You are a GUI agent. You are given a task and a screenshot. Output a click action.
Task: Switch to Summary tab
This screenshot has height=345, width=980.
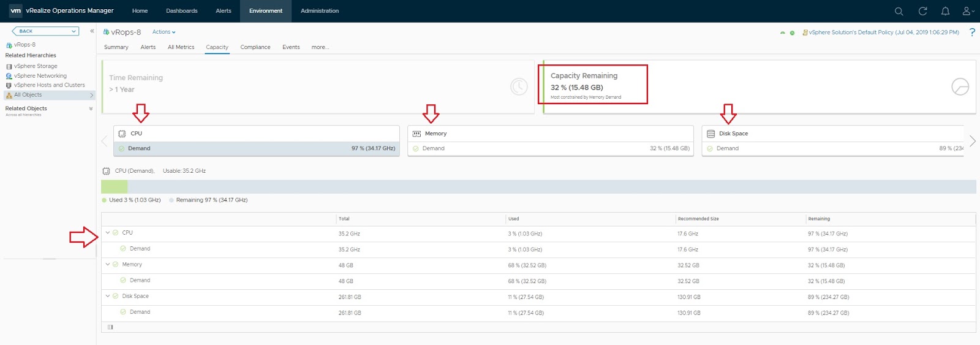116,47
